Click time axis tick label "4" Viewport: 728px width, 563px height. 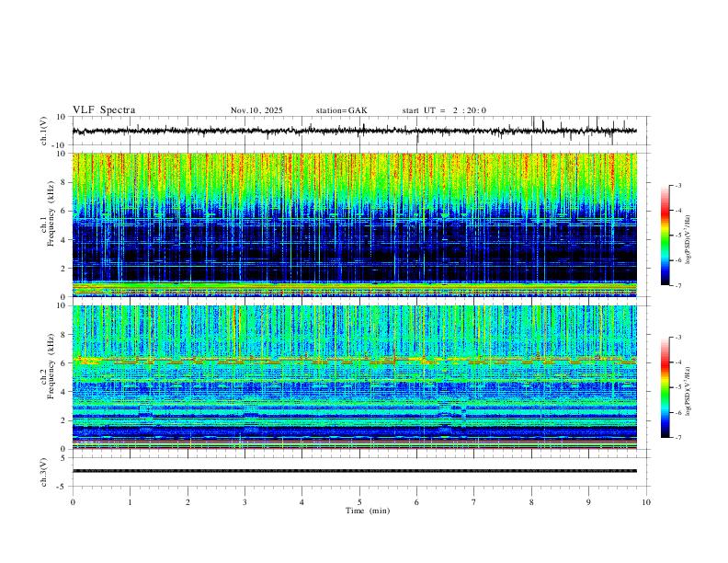click(x=301, y=502)
